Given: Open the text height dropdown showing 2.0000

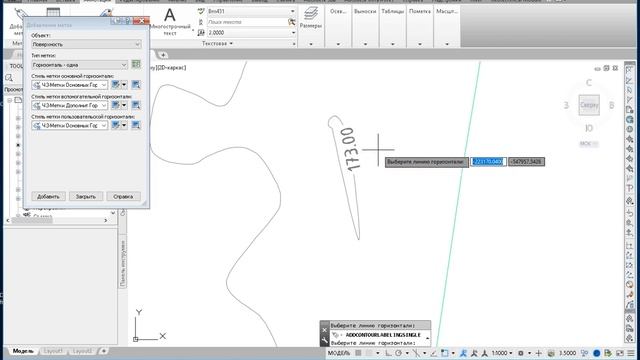Looking at the screenshot, I should point(251,32).
